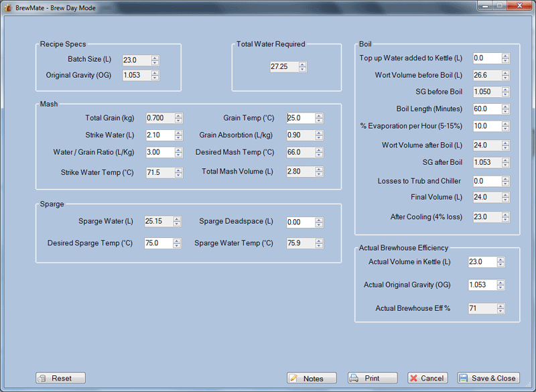Focus the Actual Original Gravity field
Image resolution: width=536 pixels, height=392 pixels.
click(x=482, y=285)
